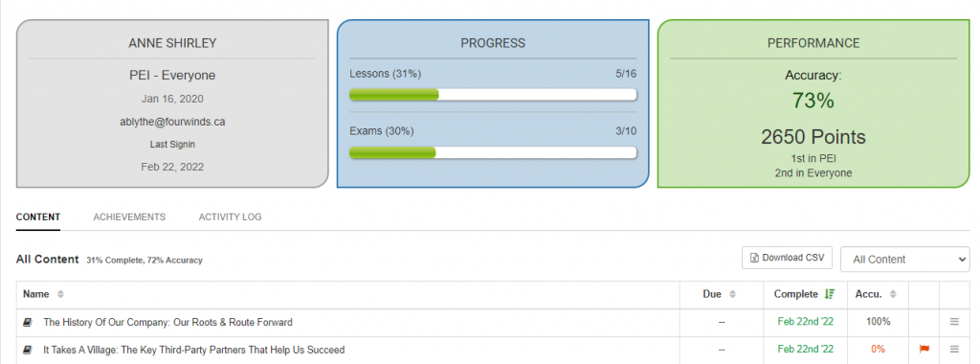
Task: Sort by Accu. column arrows
Action: [x=894, y=294]
